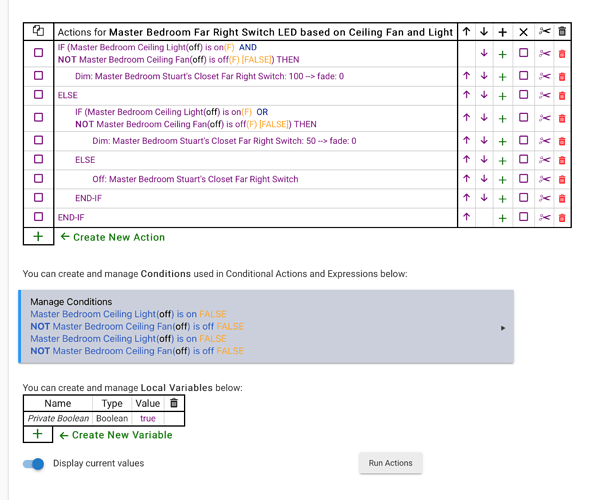Viewport: 610px width, 500px height.
Task: Check the left checkbox of Dim 50 row
Action: pos(39,140)
